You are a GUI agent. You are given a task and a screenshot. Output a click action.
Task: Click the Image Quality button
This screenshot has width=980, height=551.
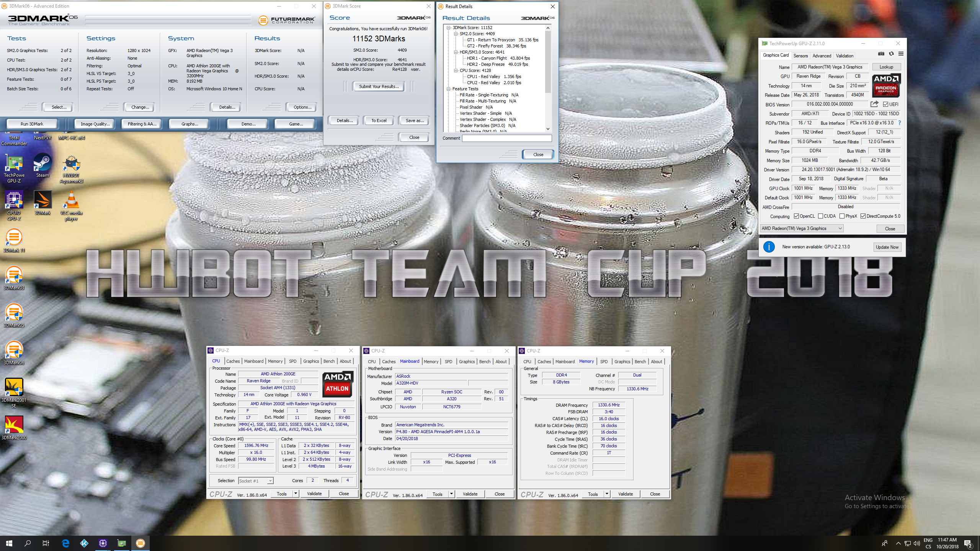pyautogui.click(x=95, y=124)
